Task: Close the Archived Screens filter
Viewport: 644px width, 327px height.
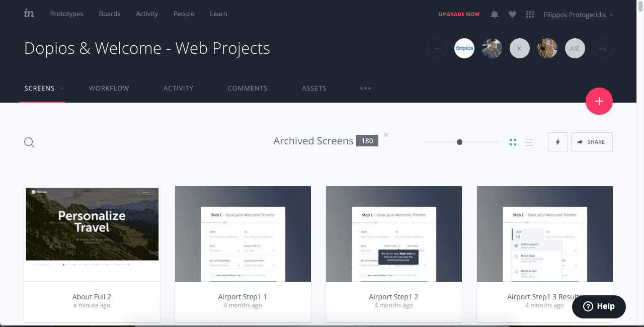Action: [386, 135]
